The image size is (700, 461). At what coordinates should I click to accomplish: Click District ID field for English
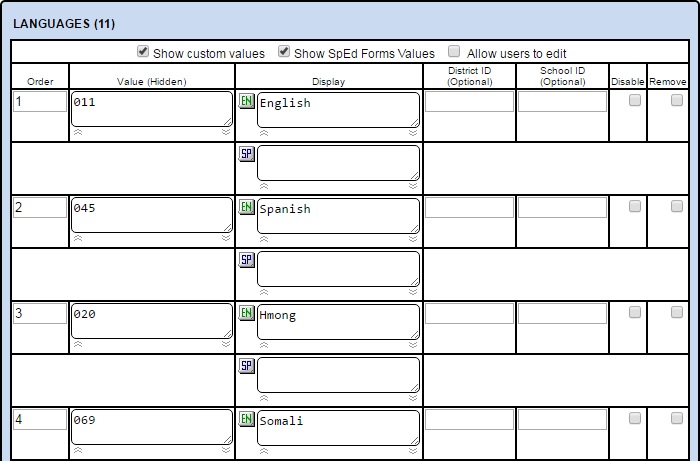[x=469, y=101]
